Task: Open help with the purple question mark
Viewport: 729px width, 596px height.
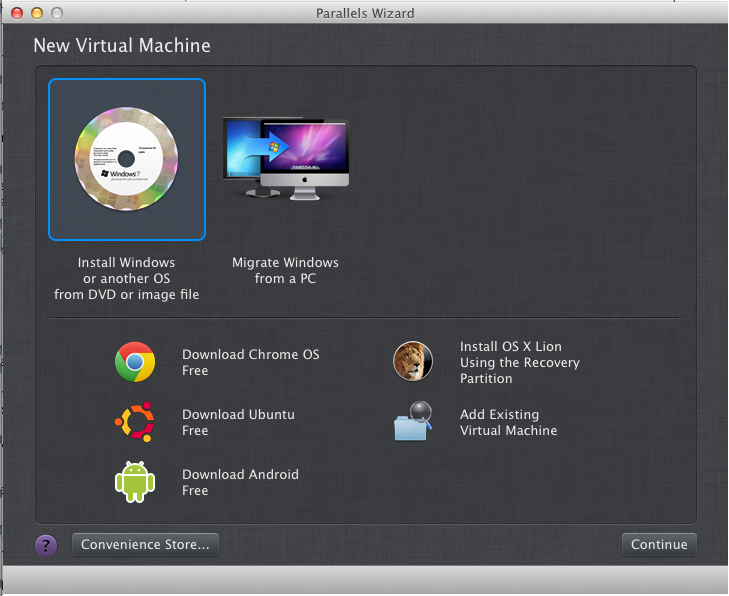Action: coord(46,545)
